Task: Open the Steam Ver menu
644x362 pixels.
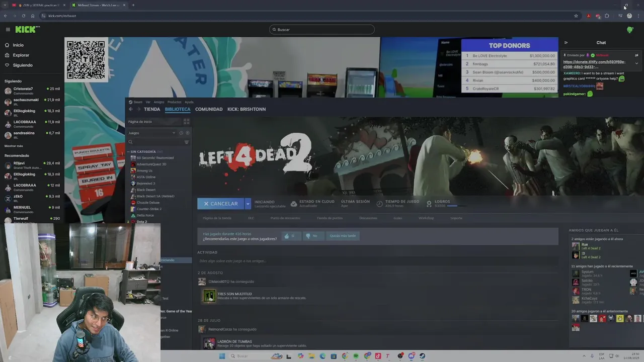Action: pyautogui.click(x=148, y=102)
